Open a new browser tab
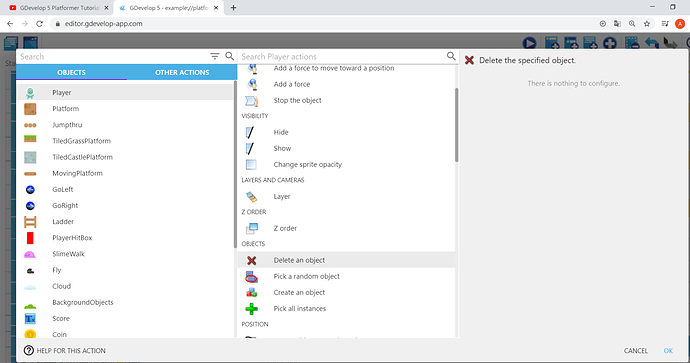The height and width of the screenshot is (363, 690). point(233,7)
